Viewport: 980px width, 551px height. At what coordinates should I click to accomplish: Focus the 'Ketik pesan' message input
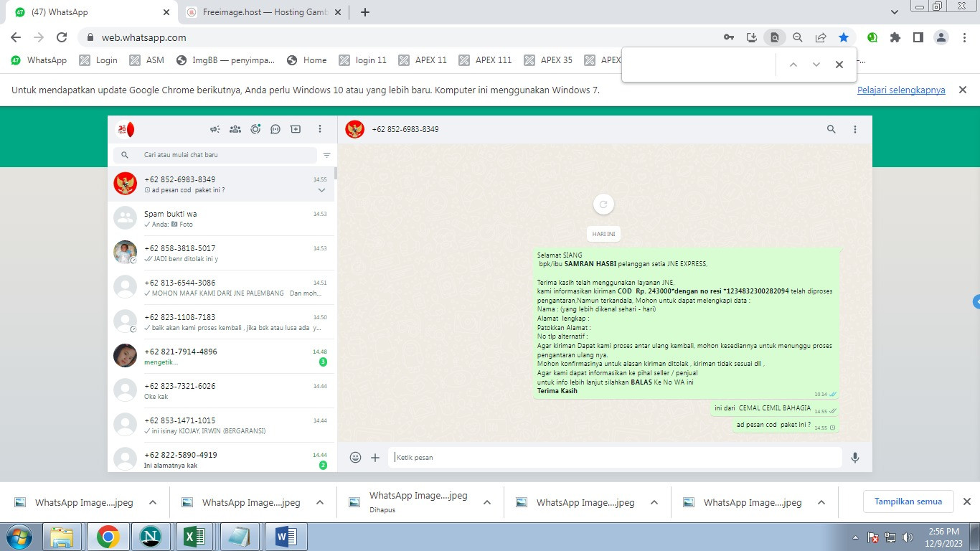[x=615, y=457]
